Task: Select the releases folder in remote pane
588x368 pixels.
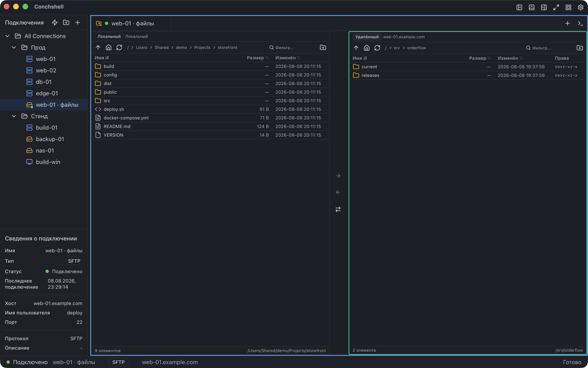Action: 468,75
